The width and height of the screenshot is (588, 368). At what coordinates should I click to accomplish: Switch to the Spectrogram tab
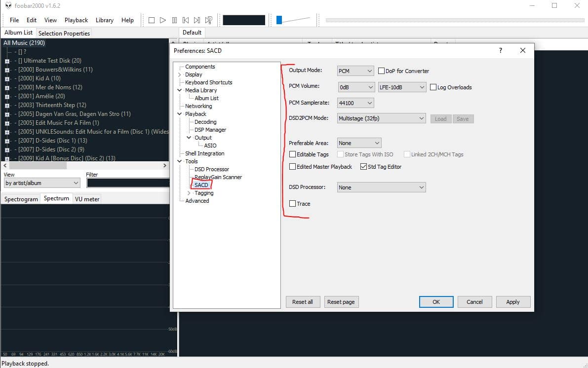pos(21,199)
